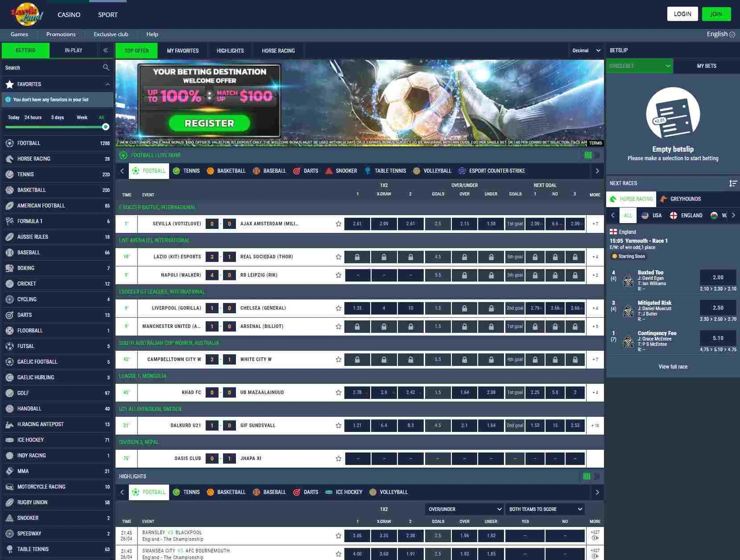
Task: Choose Basketball in live now sport bar
Action: point(226,171)
